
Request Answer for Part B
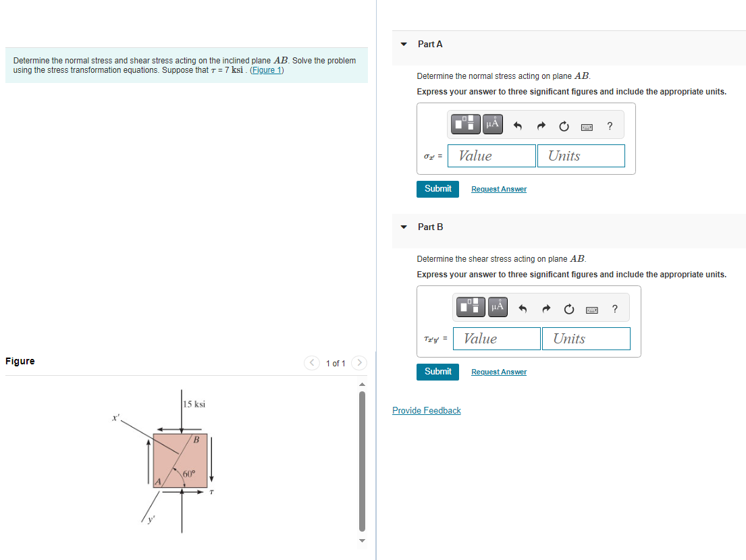(499, 372)
